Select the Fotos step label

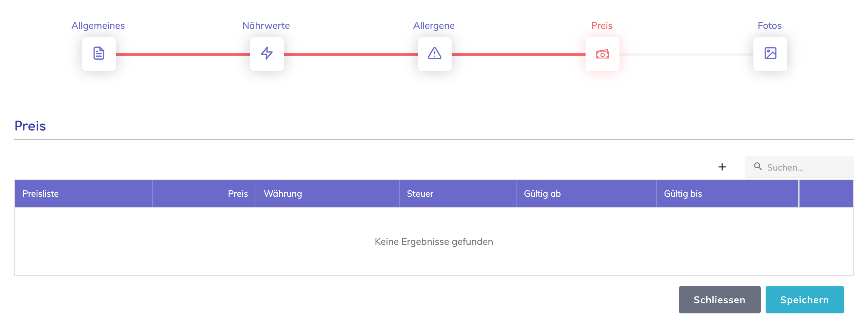tap(770, 25)
